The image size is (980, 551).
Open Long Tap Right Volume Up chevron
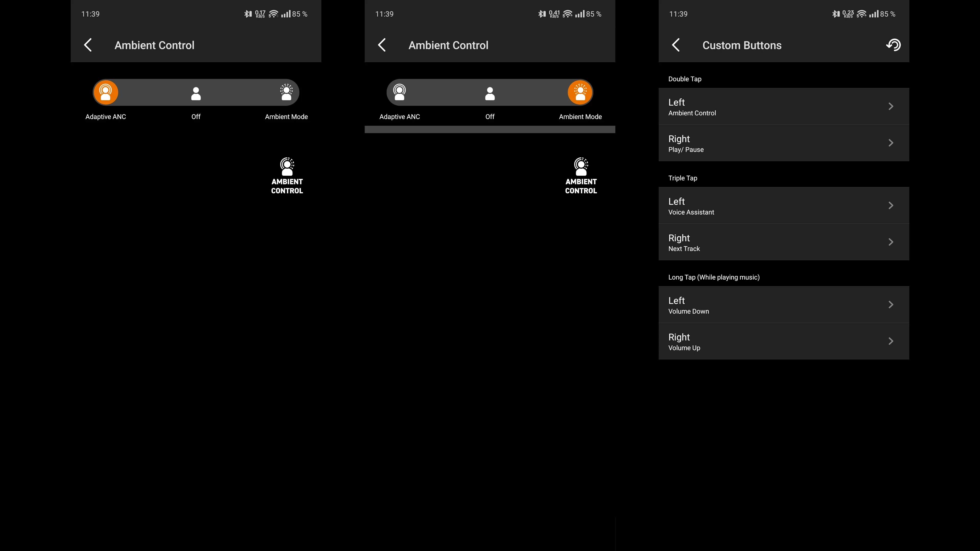click(891, 342)
